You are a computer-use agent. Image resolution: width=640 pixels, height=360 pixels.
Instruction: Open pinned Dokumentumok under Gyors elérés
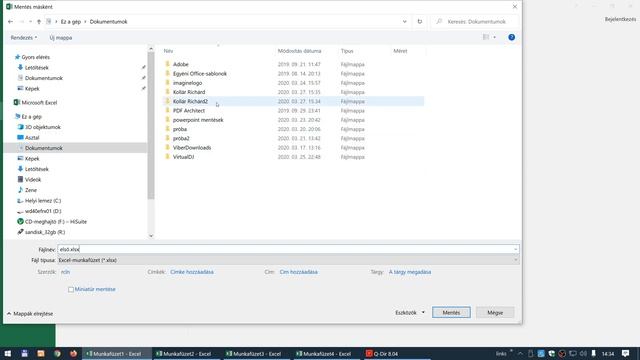click(x=44, y=78)
